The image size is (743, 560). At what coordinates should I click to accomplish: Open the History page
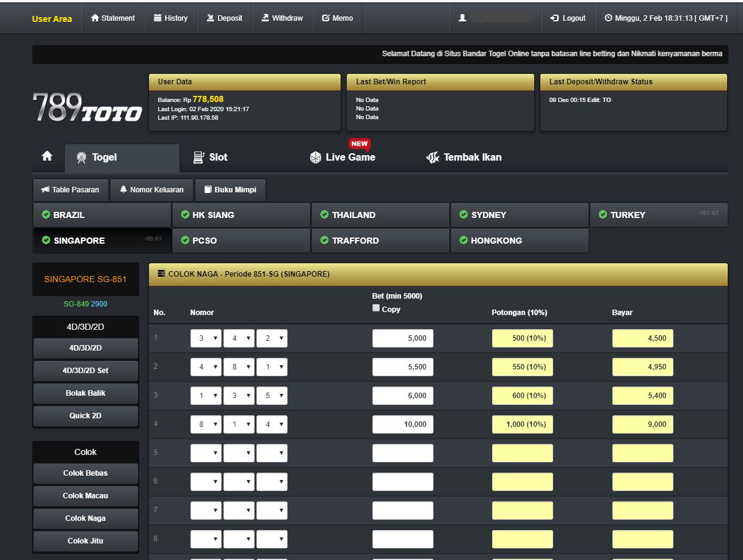coord(170,18)
